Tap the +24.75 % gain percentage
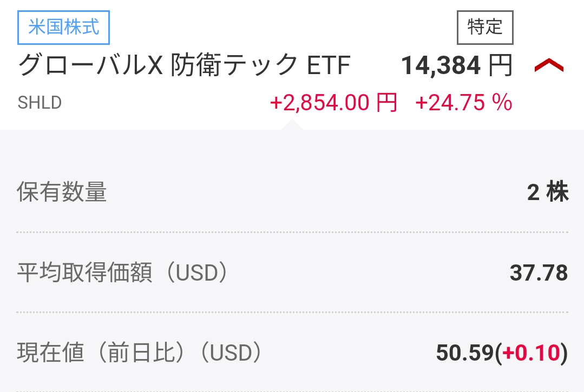584x392 pixels. (463, 102)
